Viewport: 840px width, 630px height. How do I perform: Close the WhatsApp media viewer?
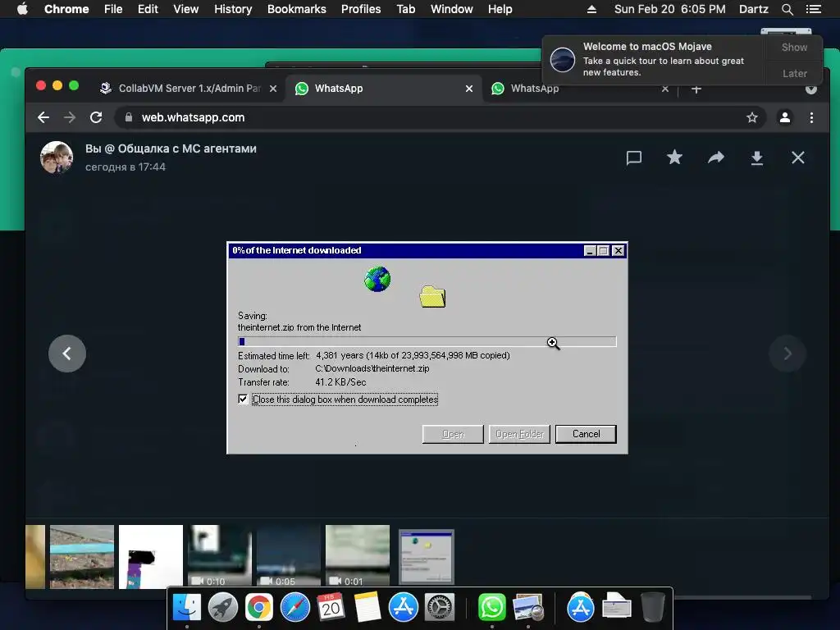click(x=797, y=157)
